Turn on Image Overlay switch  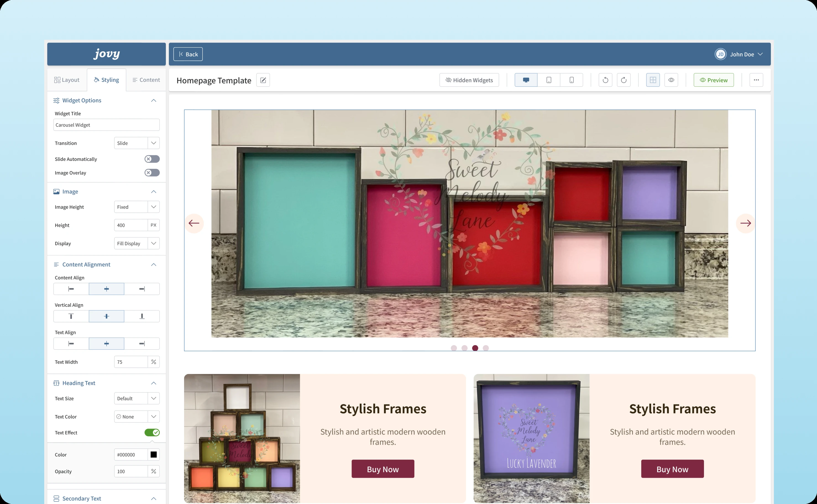(152, 173)
